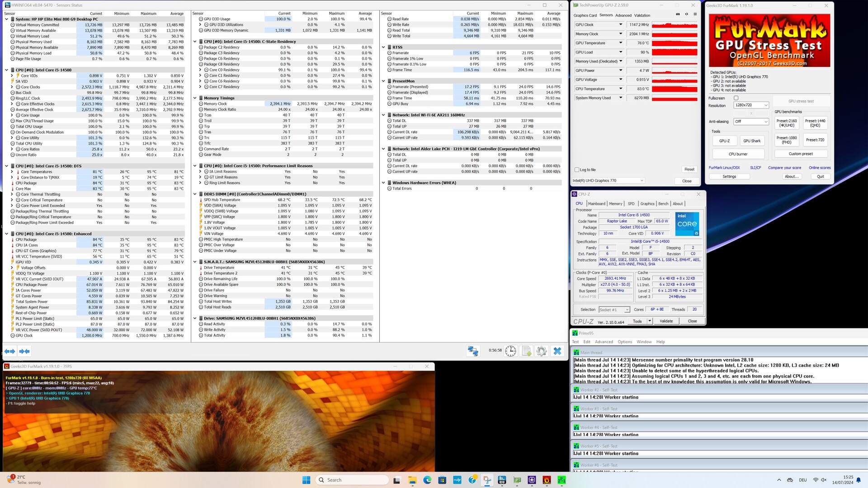Click HWiNFO log file add icon
This screenshot has width=868, height=488.
tap(526, 351)
